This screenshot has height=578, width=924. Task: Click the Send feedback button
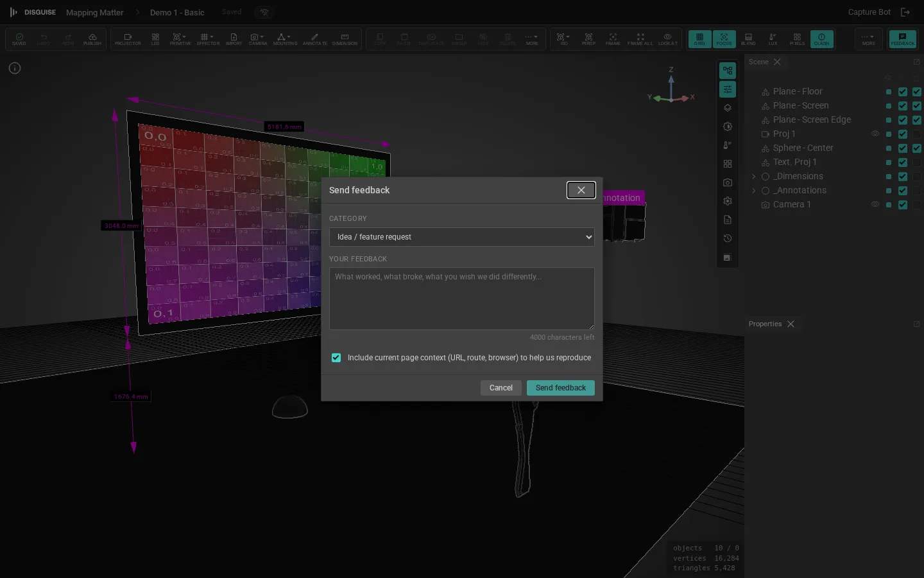coord(561,388)
